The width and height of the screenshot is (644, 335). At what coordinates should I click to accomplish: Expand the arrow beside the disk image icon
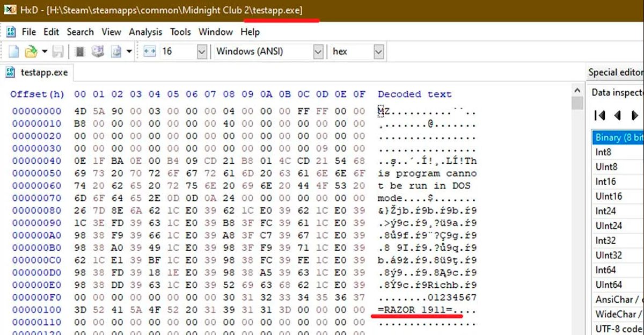click(x=129, y=52)
